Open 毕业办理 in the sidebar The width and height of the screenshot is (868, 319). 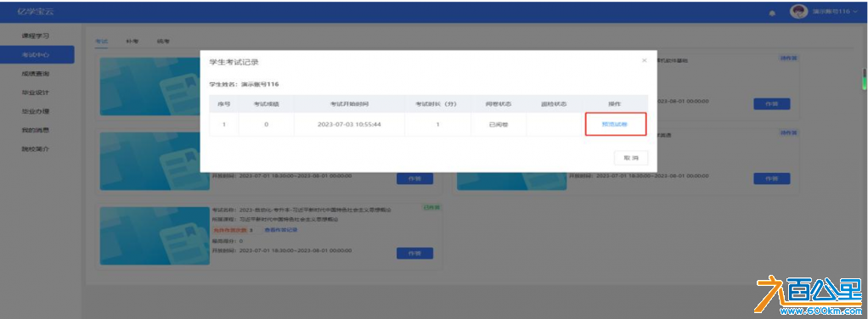pyautogui.click(x=36, y=111)
